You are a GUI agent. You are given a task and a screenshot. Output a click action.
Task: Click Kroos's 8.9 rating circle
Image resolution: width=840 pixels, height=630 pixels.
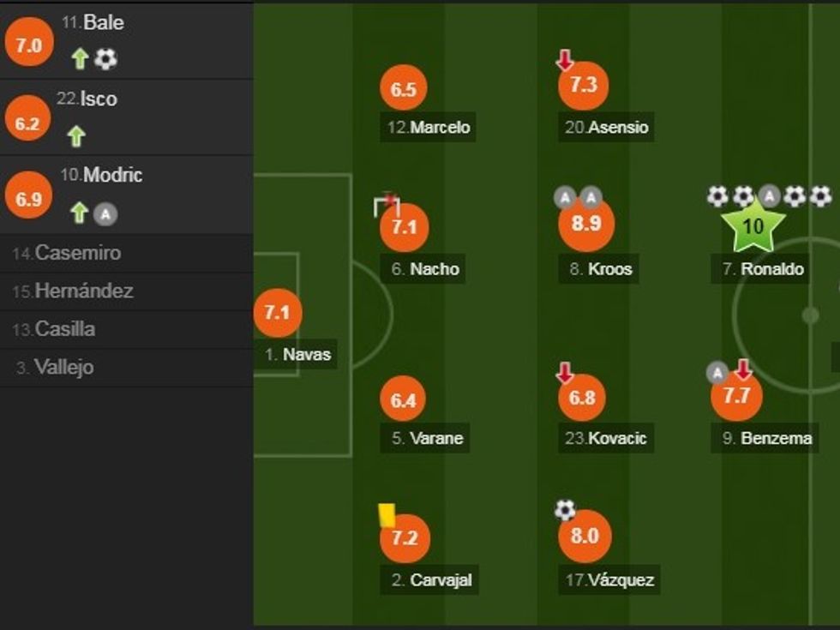coord(585,225)
